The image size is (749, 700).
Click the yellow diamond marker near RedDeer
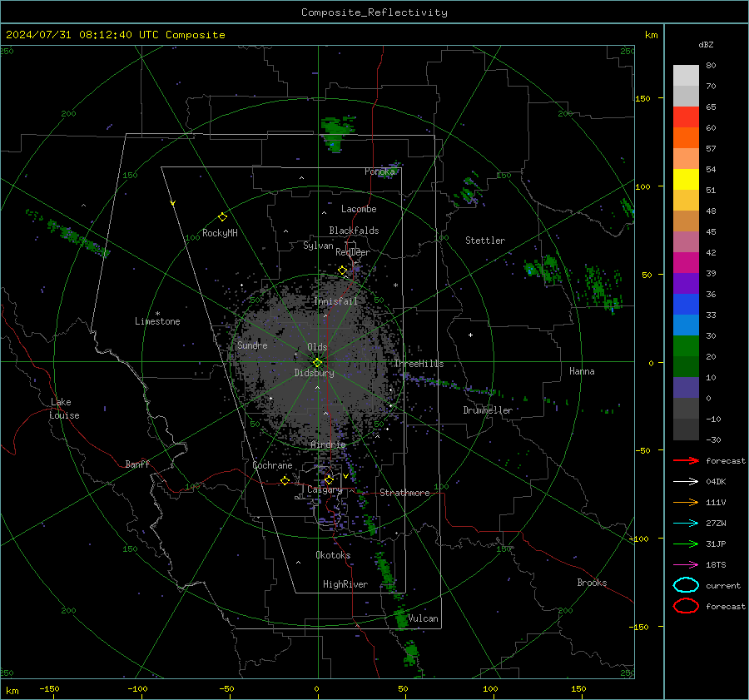[x=342, y=271]
